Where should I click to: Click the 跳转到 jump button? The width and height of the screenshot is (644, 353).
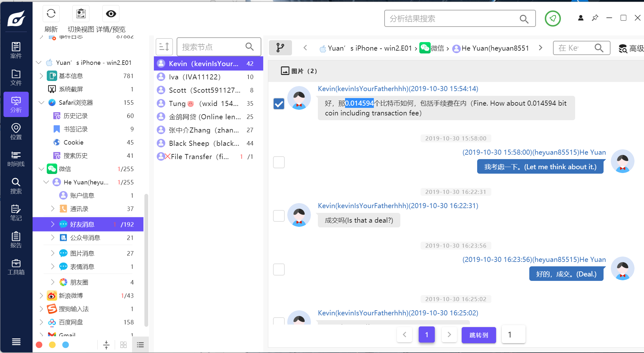pyautogui.click(x=478, y=335)
